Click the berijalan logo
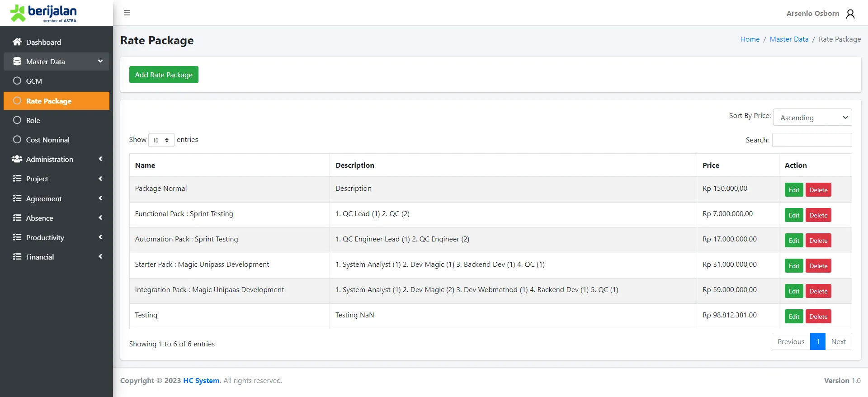Viewport: 868px width, 397px height. pyautogui.click(x=44, y=13)
